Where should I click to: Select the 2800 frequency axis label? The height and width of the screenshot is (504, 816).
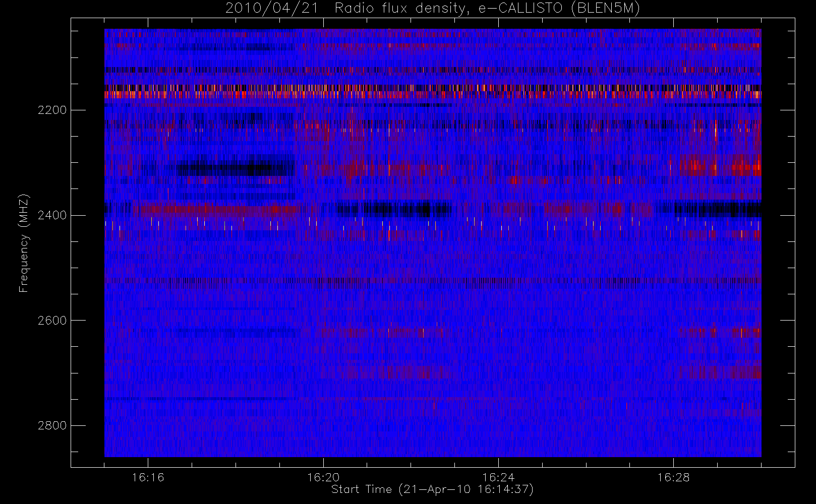pos(52,425)
